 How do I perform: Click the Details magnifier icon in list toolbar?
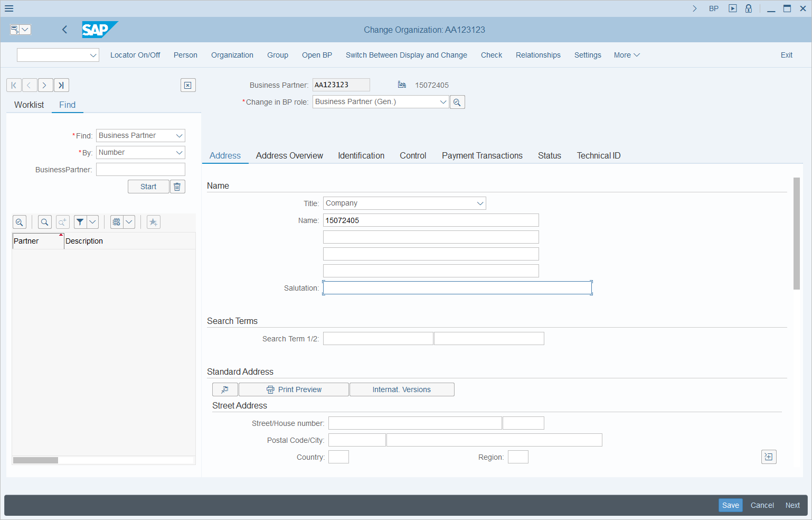pyautogui.click(x=20, y=222)
